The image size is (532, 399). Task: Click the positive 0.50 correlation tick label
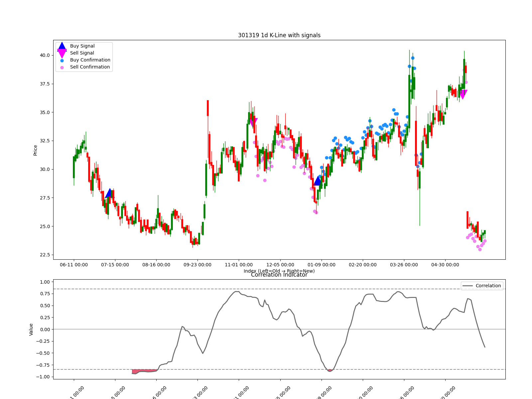tap(45, 306)
